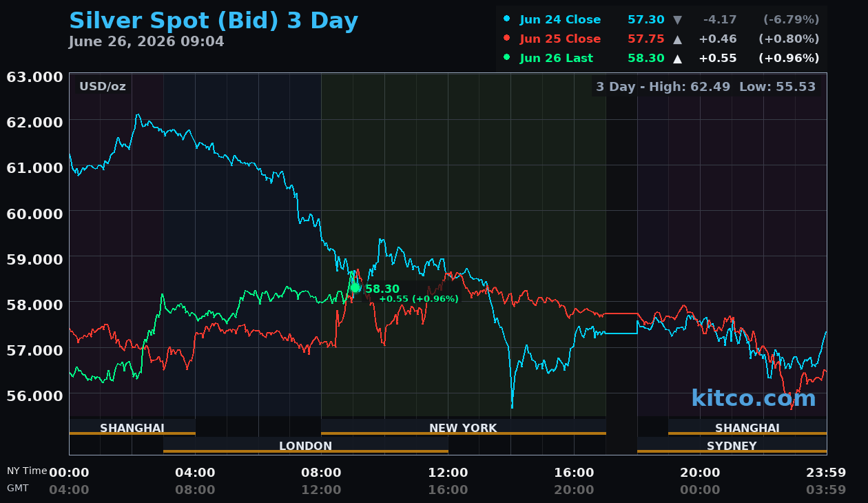Click the SYDNEY session bar

(x=732, y=445)
